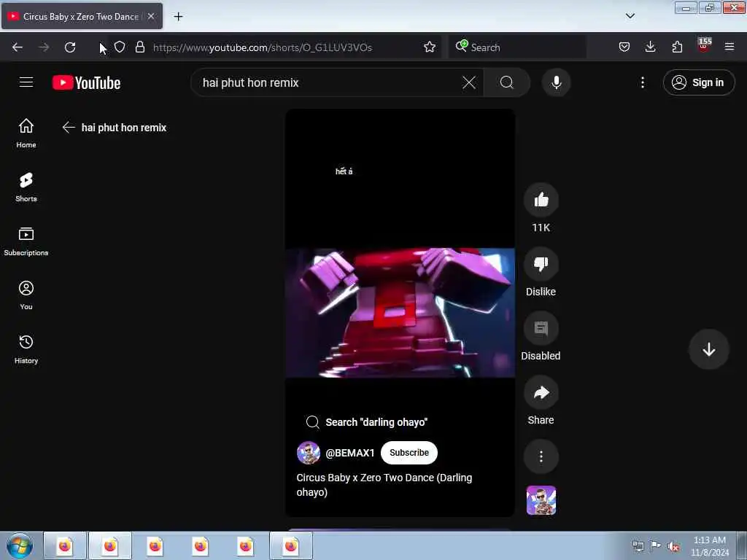This screenshot has height=560, width=747.
Task: Go back using the arrow beside hai phut hon remix
Action: click(69, 127)
